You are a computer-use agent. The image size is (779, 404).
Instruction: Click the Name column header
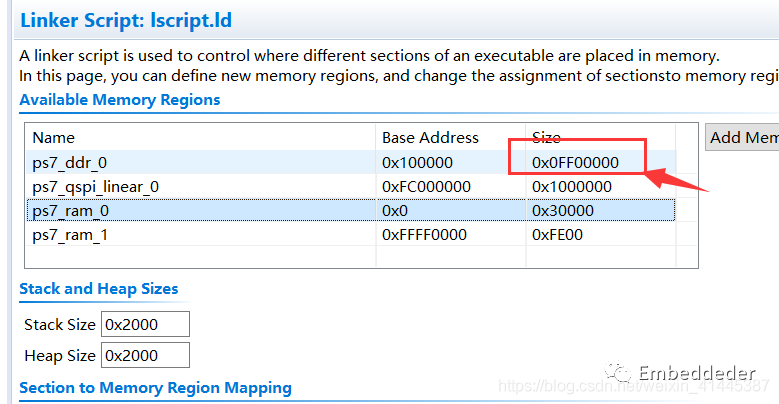click(x=54, y=138)
